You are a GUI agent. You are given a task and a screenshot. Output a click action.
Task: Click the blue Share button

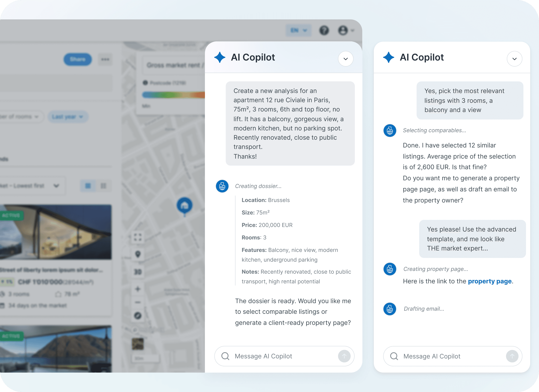tap(77, 59)
